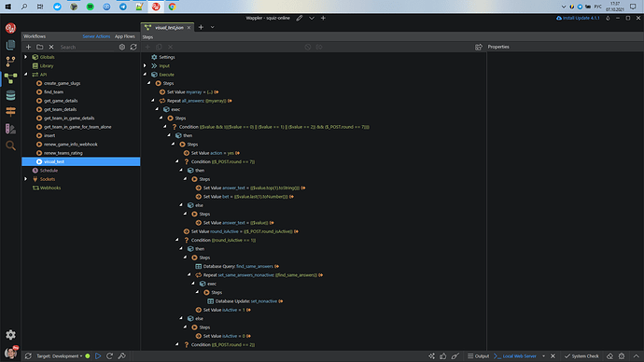Run the play button in the status bar

coord(98,355)
